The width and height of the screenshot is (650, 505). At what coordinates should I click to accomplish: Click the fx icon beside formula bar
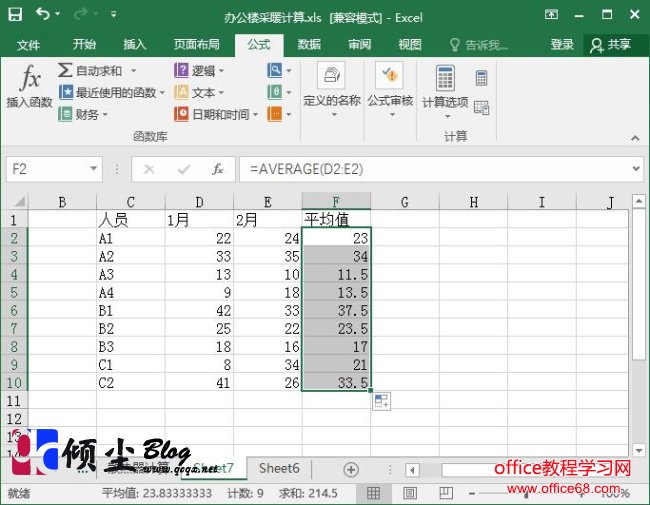[x=218, y=169]
